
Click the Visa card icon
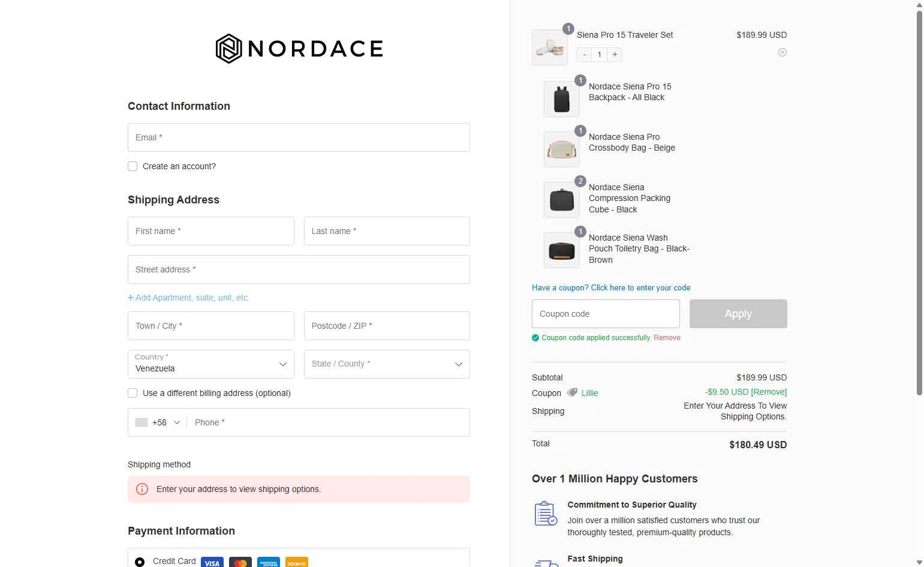pos(212,562)
